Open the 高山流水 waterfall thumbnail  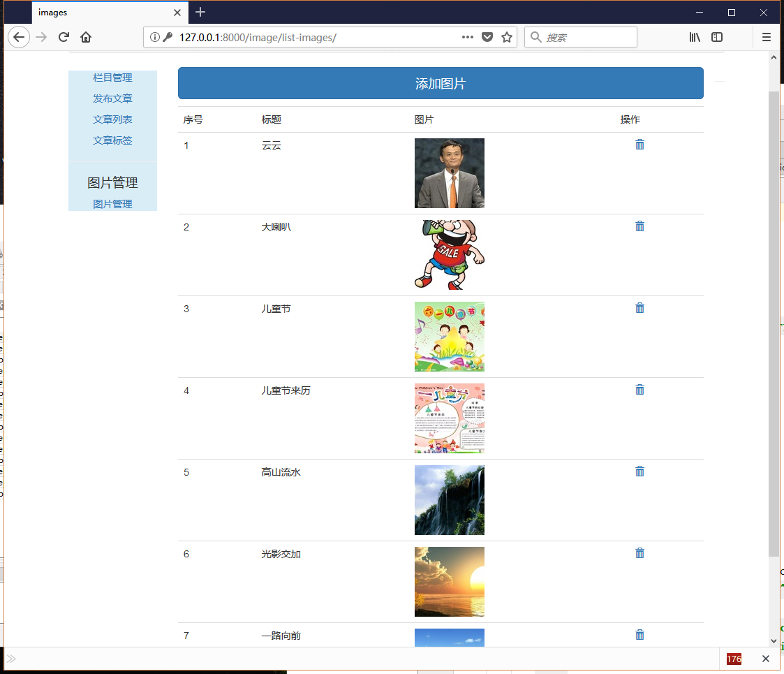tap(449, 500)
